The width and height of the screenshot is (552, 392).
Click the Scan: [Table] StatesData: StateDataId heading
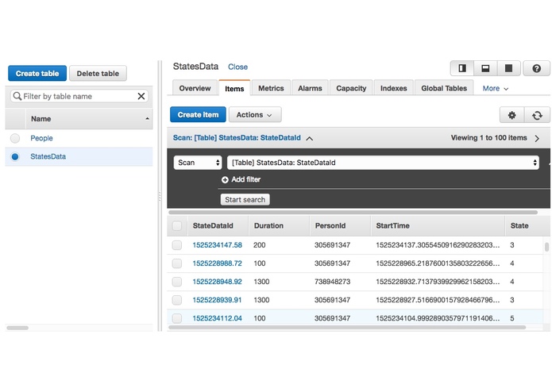(x=237, y=138)
